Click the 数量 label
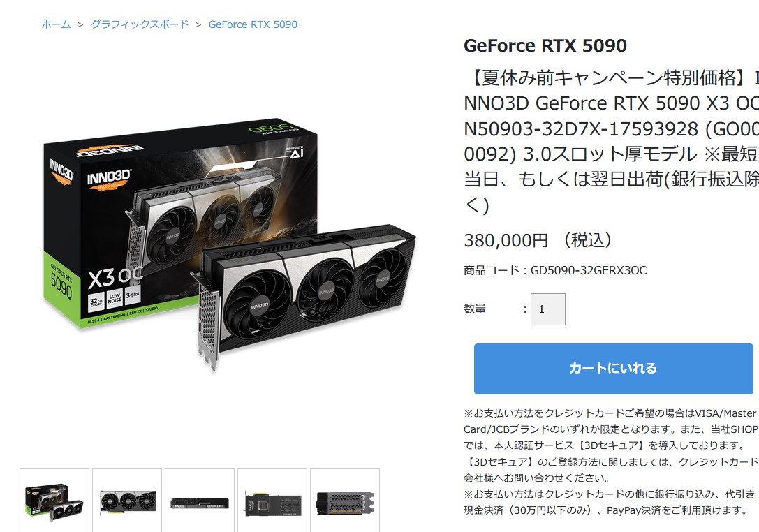 pos(475,309)
